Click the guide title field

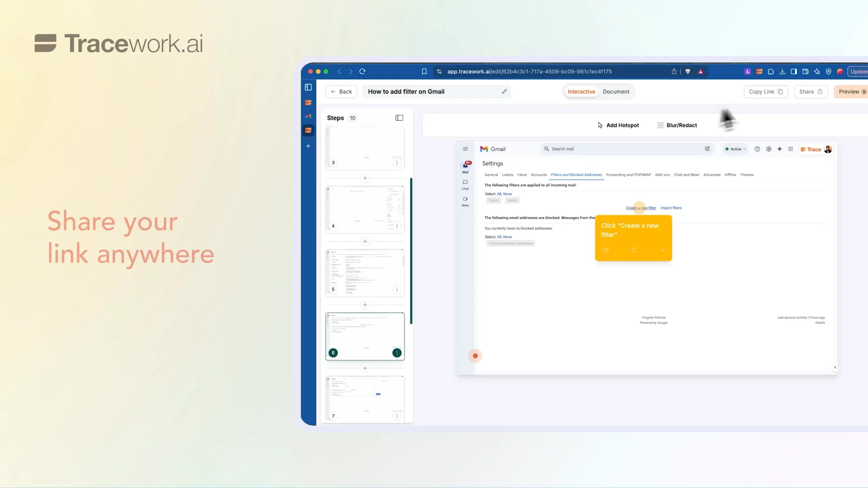[436, 91]
